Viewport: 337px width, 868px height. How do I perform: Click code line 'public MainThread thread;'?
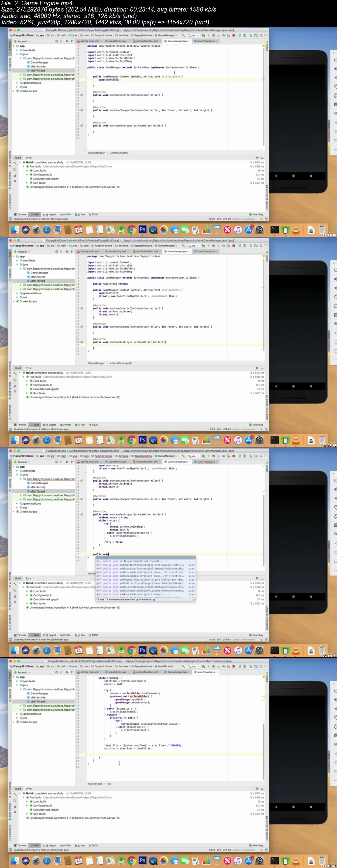coord(110,284)
